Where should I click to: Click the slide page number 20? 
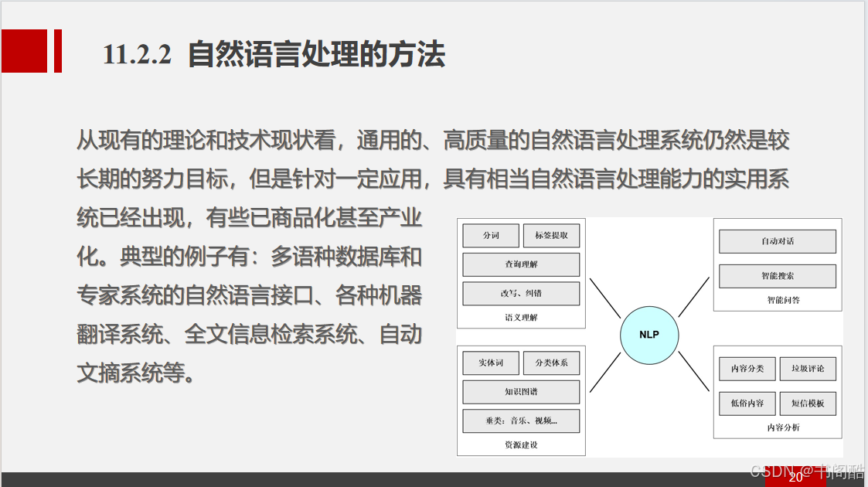point(795,477)
